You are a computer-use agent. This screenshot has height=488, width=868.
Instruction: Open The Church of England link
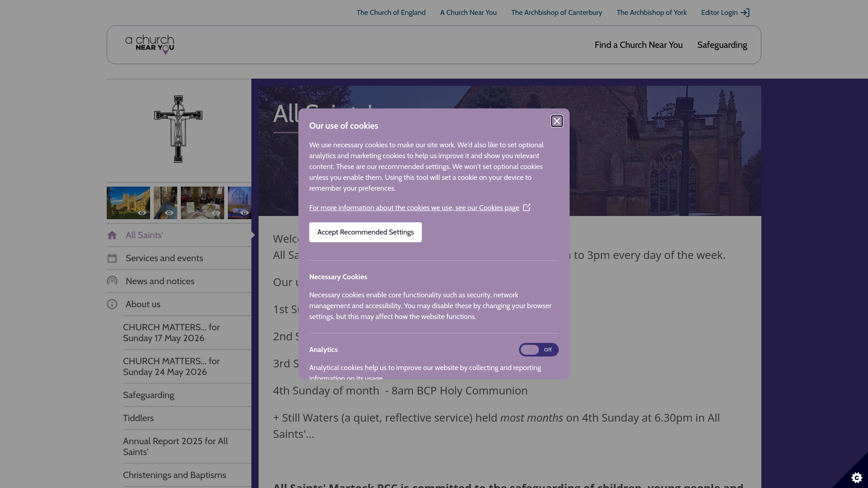tap(391, 13)
